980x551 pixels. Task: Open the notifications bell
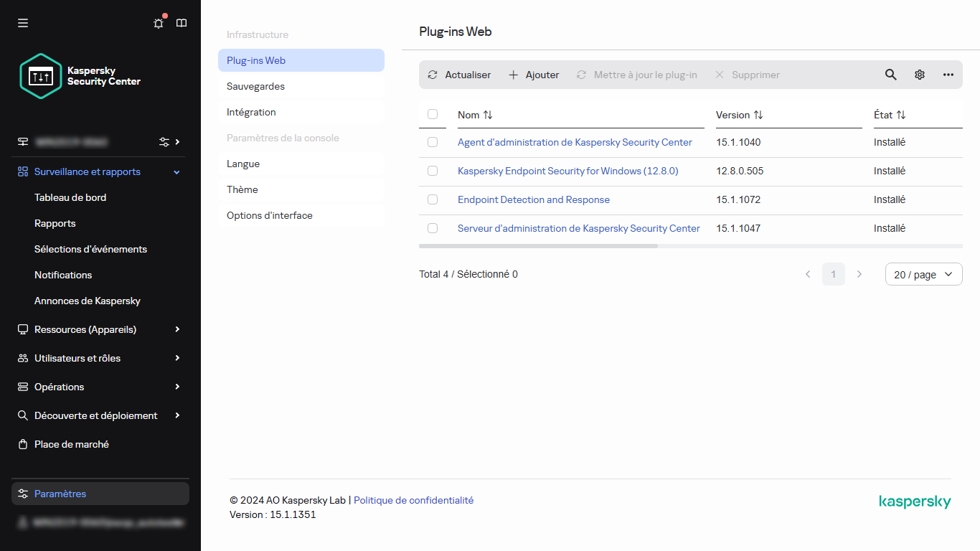[x=158, y=23]
